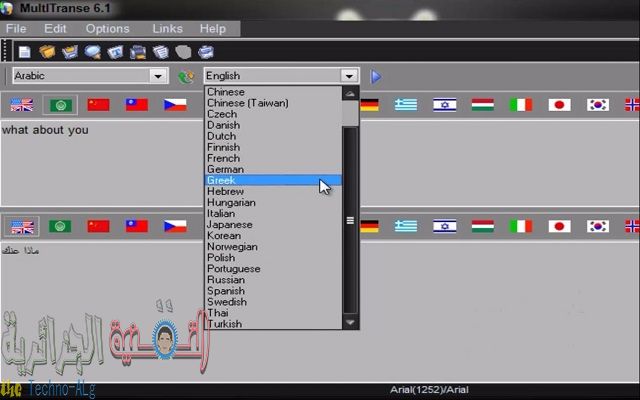Screen dimensions: 640x400
Task: Open the Arabic source language dropdown
Action: (x=158, y=76)
